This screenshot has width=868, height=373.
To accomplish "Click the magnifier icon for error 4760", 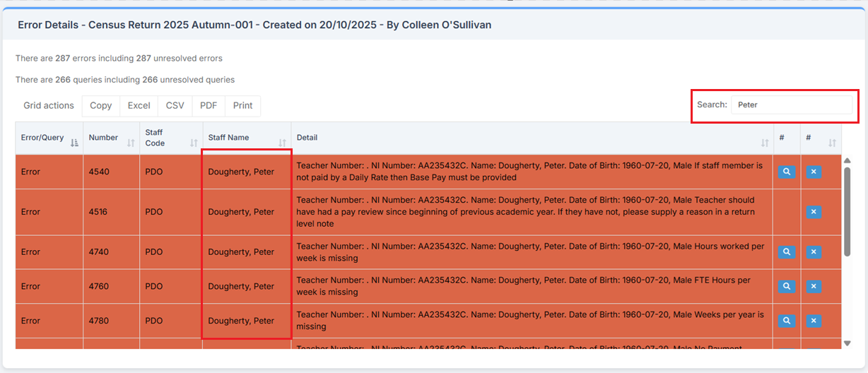I will [x=787, y=286].
